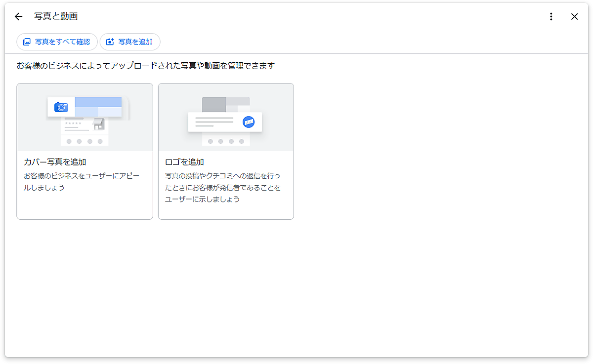The height and width of the screenshot is (364, 593).
Task: Close the 写真と動画 dialog
Action: pos(574,17)
